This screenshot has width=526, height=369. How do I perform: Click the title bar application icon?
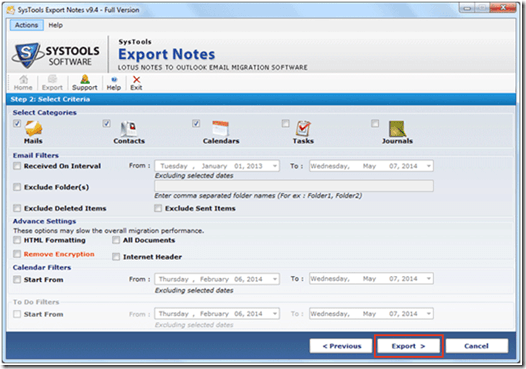tap(11, 10)
